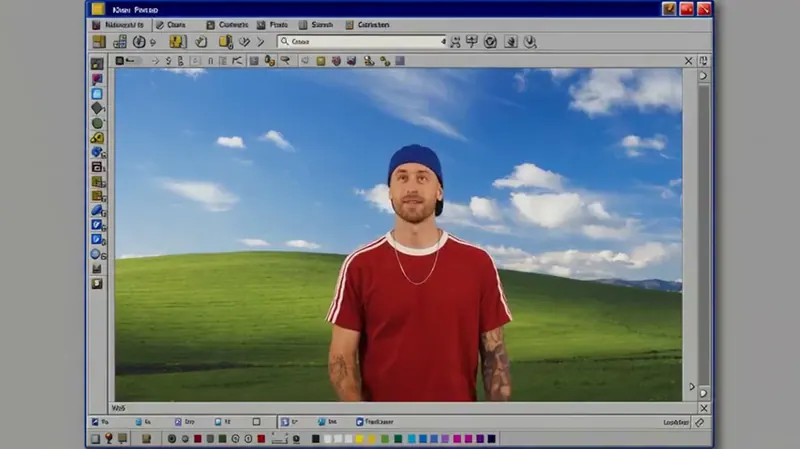Viewport: 800px width, 449px height.
Task: Click the yellow square icon in secondary toolbar
Action: pos(320,61)
